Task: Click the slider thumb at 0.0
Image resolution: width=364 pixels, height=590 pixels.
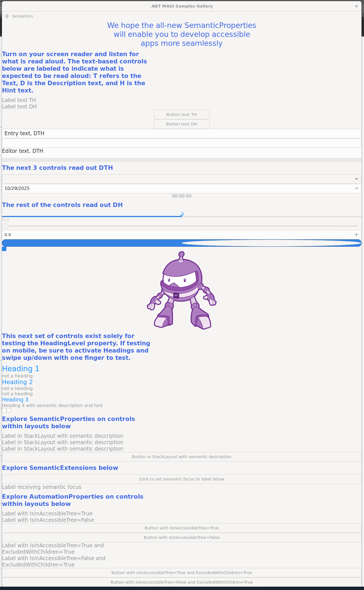Action: point(6,226)
